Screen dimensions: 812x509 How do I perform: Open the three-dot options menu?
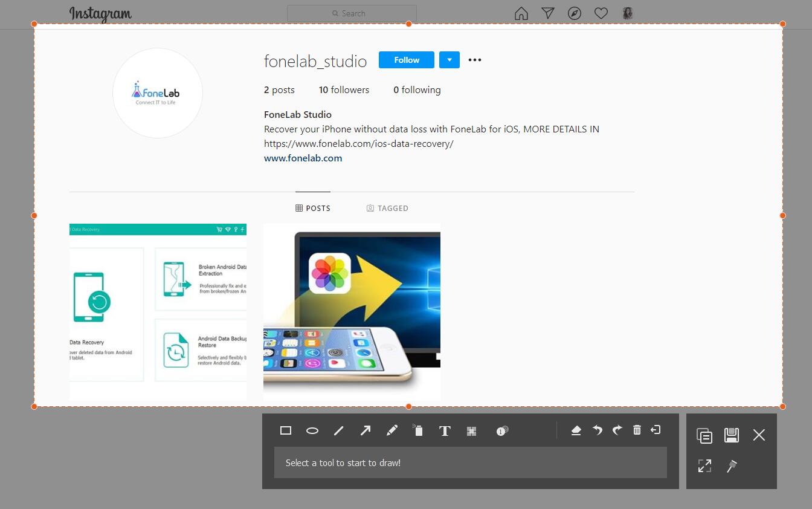pos(475,60)
